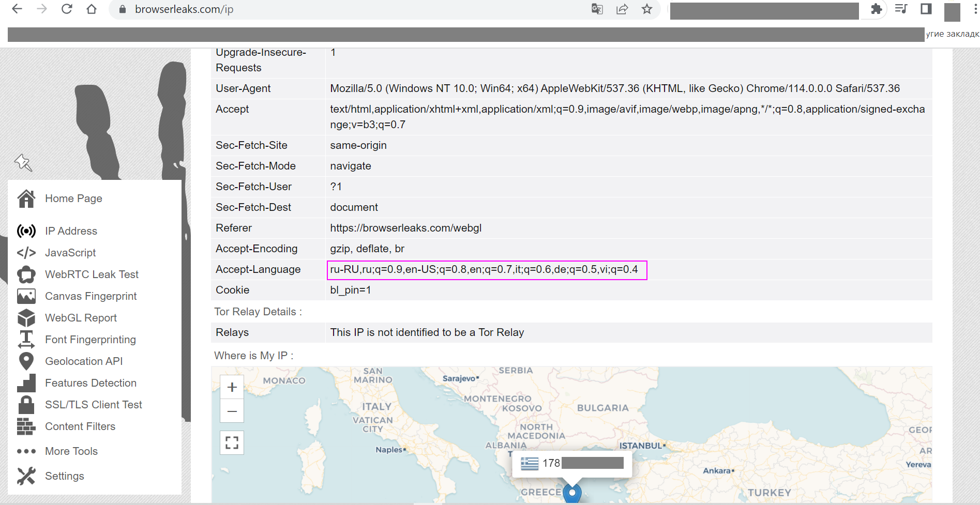Zoom in on the map

click(x=232, y=387)
